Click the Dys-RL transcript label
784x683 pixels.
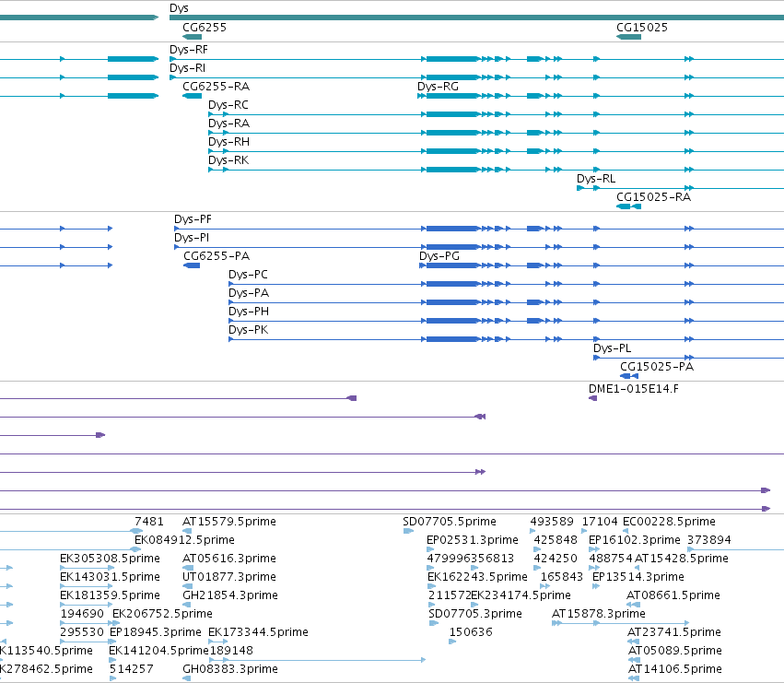click(x=596, y=179)
